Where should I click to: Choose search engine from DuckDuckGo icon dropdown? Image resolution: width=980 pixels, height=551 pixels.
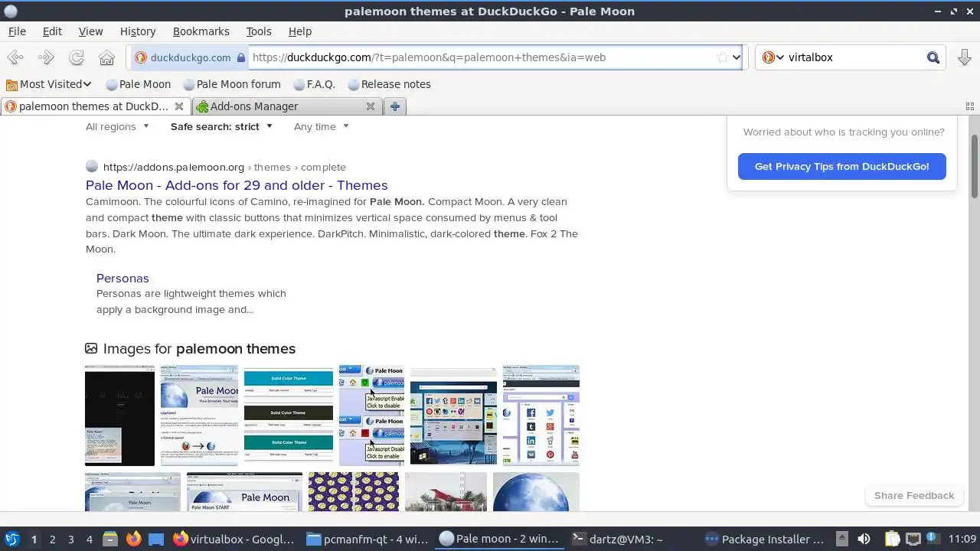[773, 57]
